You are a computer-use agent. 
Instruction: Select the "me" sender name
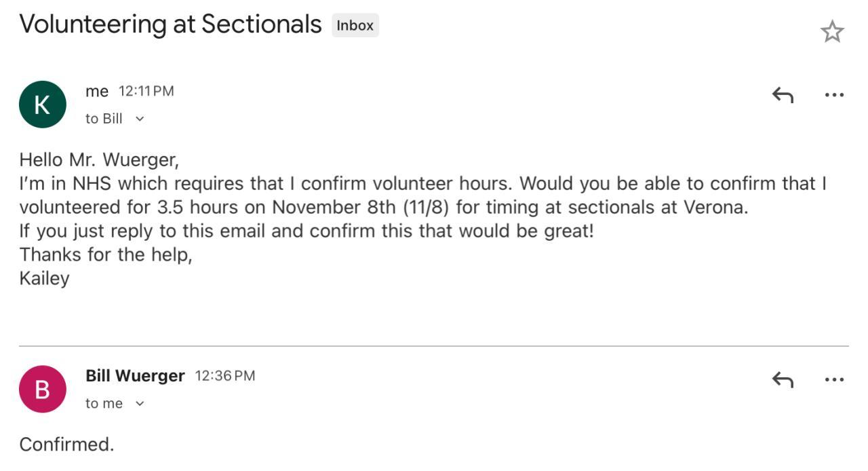97,91
